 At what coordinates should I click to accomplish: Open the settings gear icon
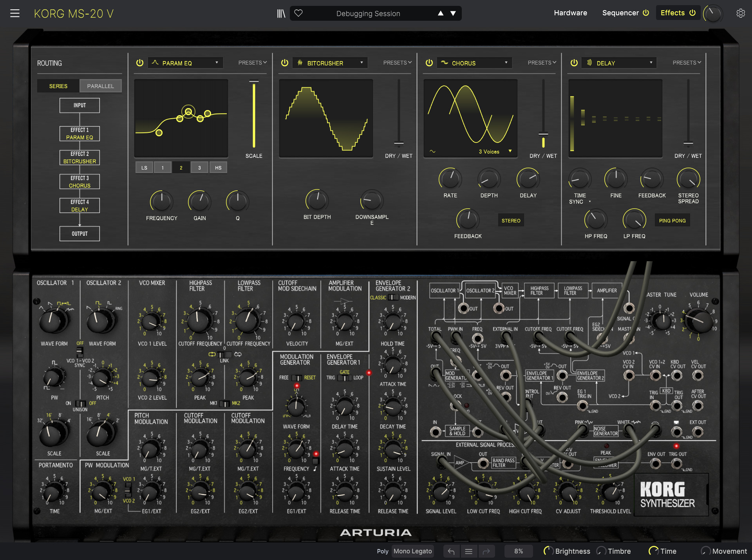(x=741, y=13)
